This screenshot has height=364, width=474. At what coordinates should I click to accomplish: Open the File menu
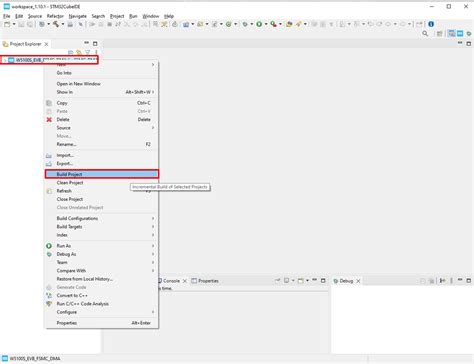click(x=7, y=16)
